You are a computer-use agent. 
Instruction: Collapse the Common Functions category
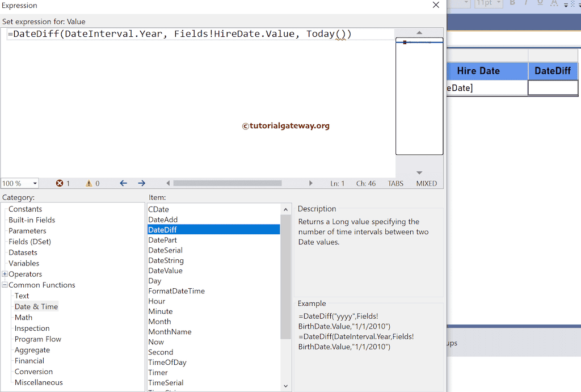(x=5, y=285)
